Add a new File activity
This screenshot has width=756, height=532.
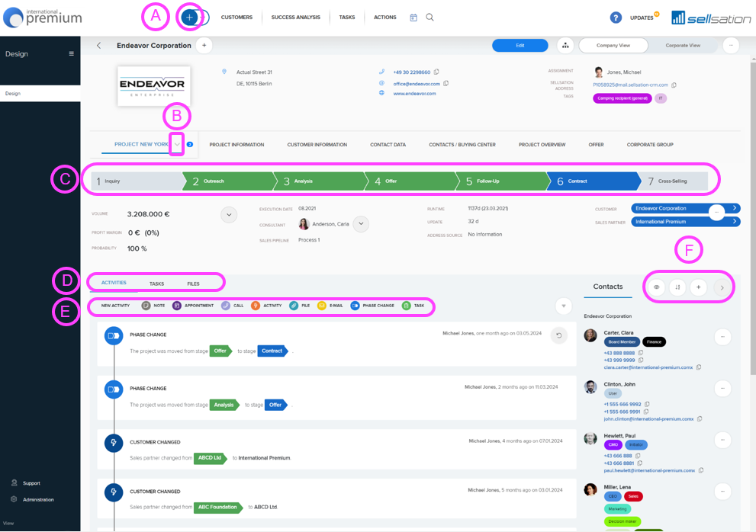299,306
